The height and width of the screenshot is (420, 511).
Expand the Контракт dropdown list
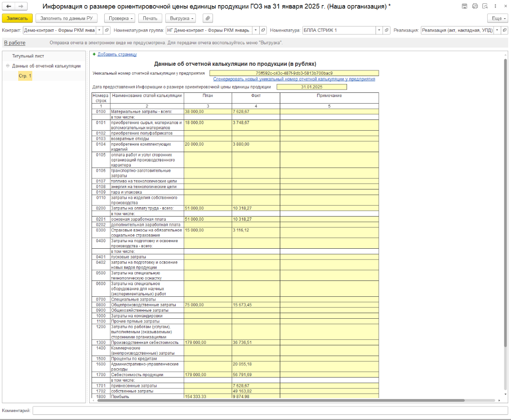[x=99, y=30]
